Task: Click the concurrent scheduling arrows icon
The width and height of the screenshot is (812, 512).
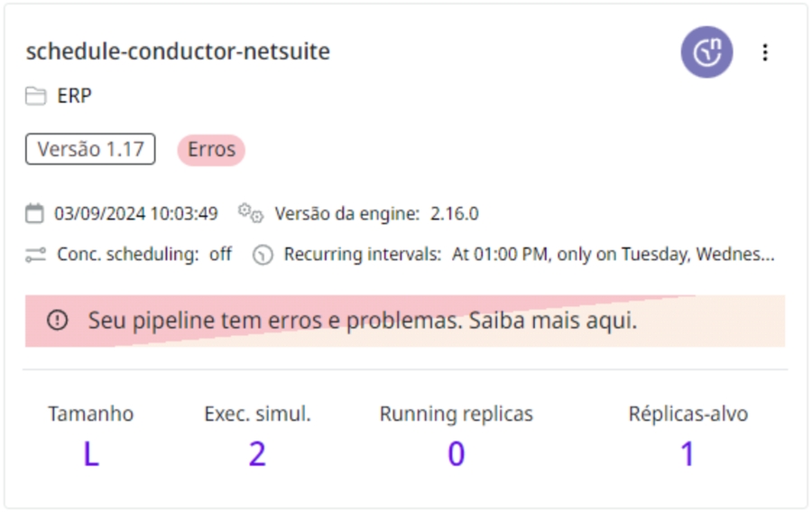Action: tap(35, 255)
